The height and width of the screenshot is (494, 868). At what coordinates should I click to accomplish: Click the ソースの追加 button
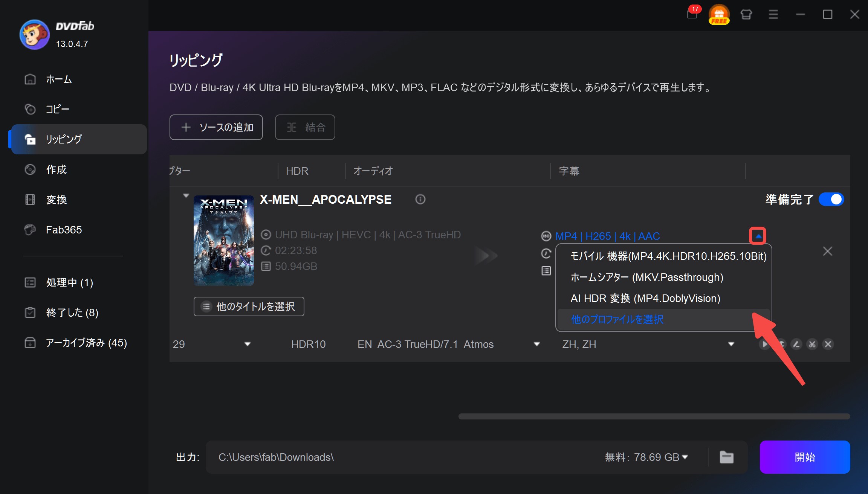click(x=216, y=127)
